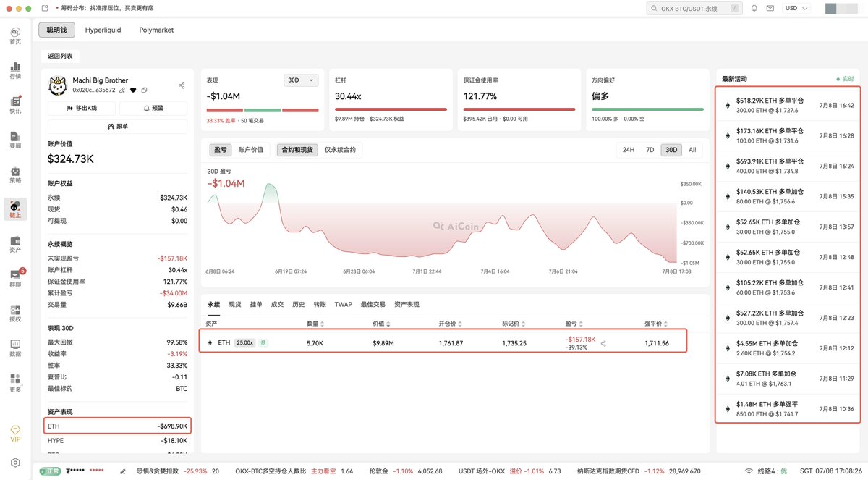Open the 挂单 open orders tab
The height and width of the screenshot is (480, 868).
tap(255, 305)
